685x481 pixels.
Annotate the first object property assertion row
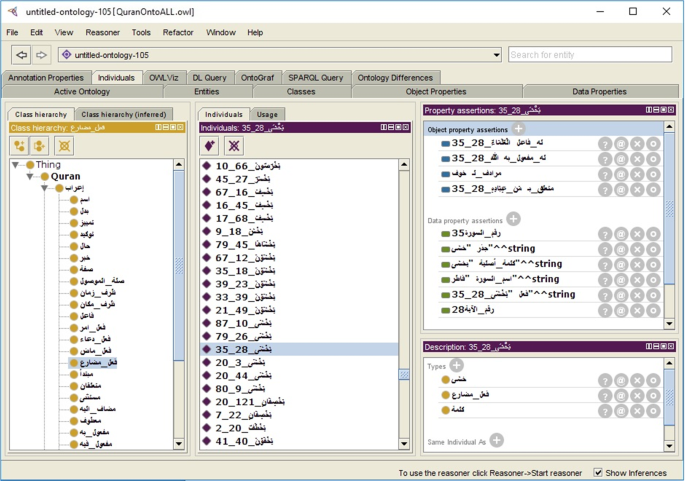point(621,144)
